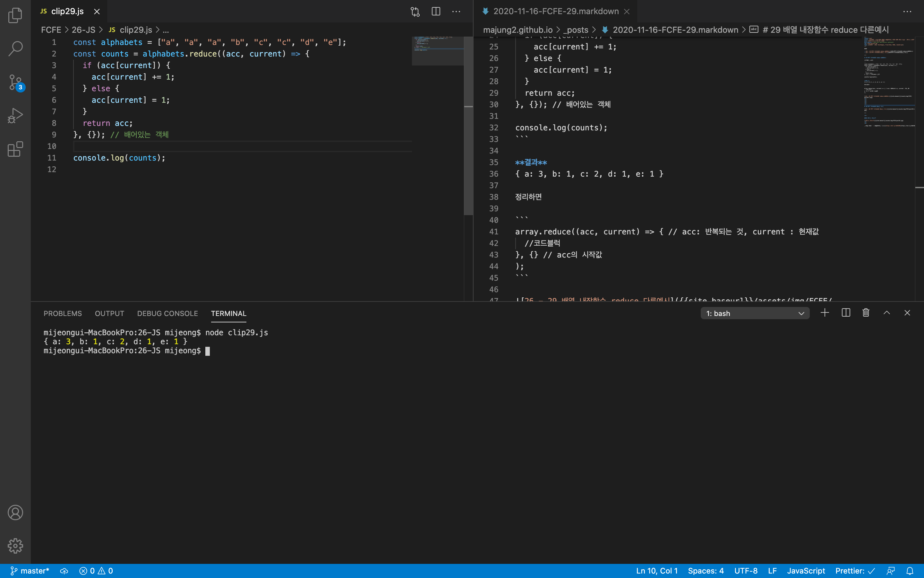The width and height of the screenshot is (924, 578).
Task: Open the Run and Debug view
Action: point(15,116)
